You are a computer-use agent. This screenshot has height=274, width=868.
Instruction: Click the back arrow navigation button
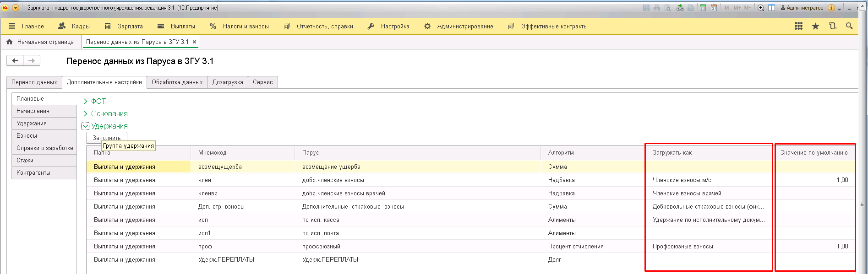click(15, 60)
